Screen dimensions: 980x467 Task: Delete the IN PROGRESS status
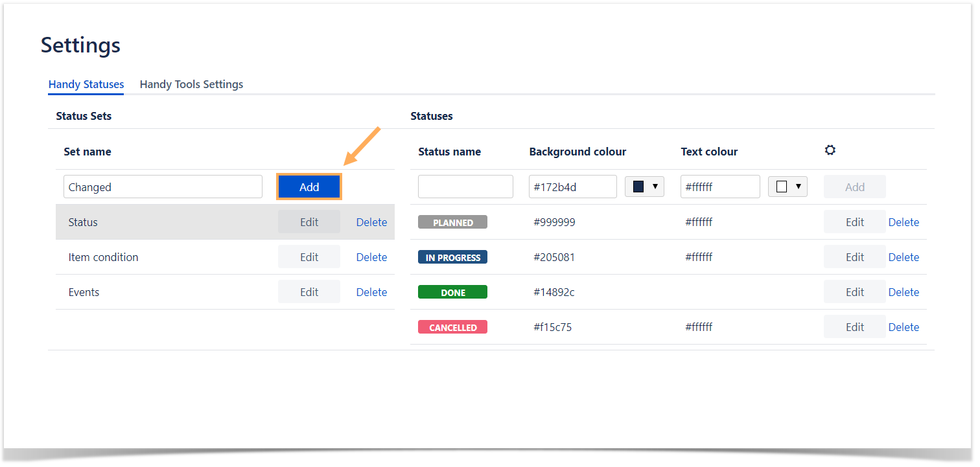[904, 257]
